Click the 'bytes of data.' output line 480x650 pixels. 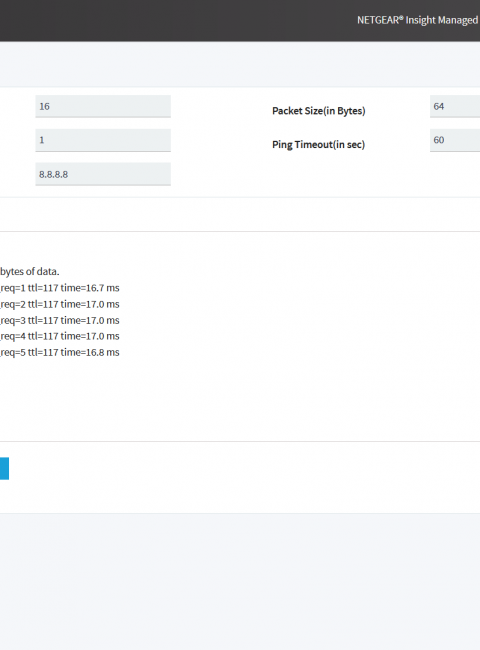point(29,272)
